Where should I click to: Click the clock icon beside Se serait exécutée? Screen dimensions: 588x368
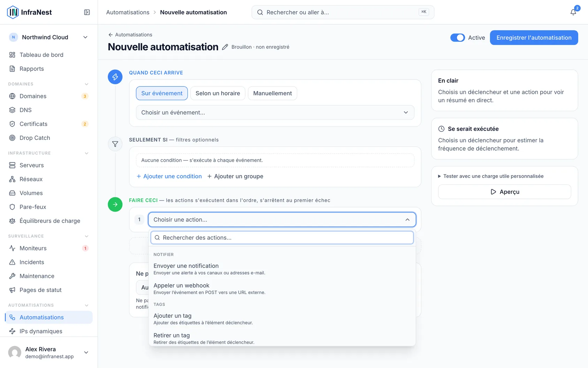[x=441, y=129]
